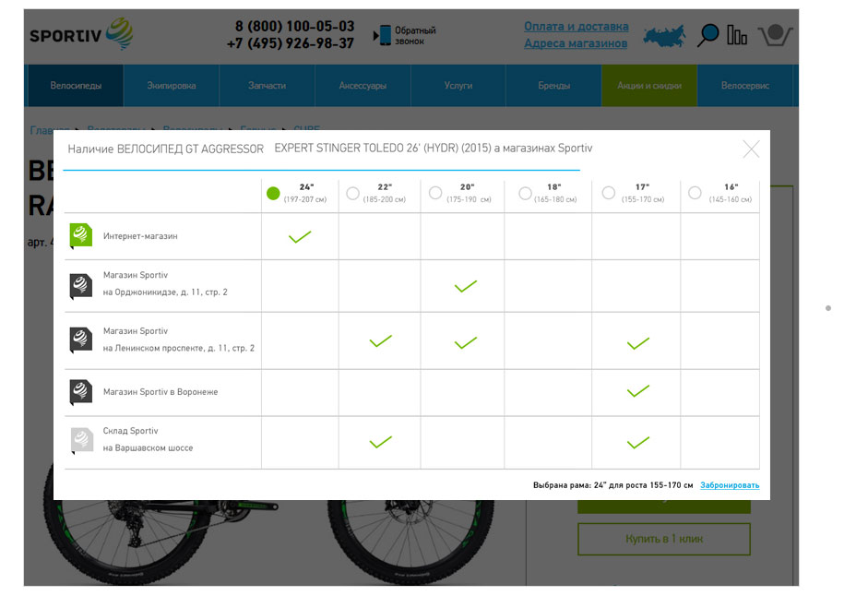Open the Велосервис menu
Image resolution: width=868 pixels, height=596 pixels.
pyautogui.click(x=745, y=85)
